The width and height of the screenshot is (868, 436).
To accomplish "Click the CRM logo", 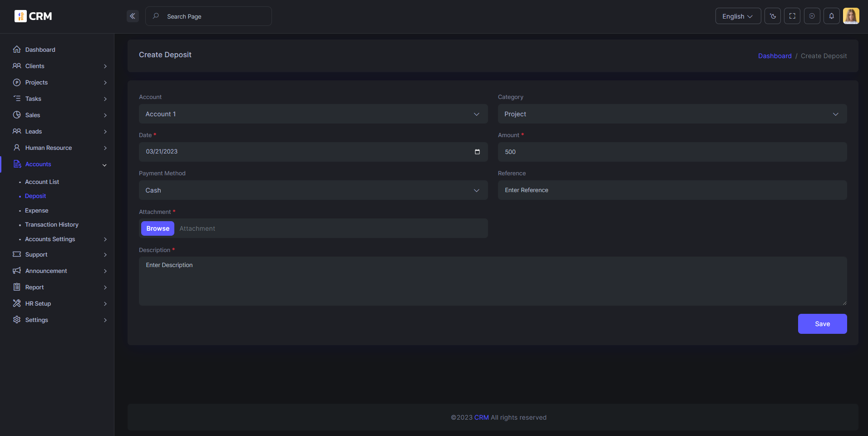I will [34, 16].
